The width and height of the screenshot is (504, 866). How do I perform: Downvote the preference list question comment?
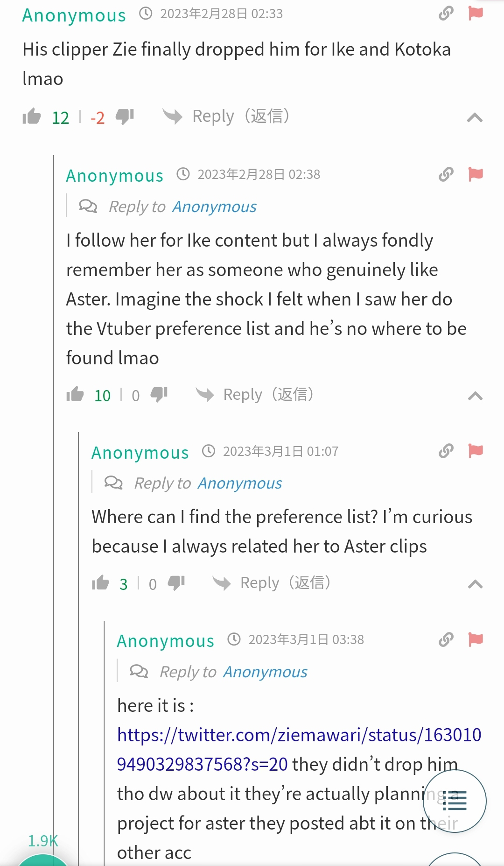176,583
